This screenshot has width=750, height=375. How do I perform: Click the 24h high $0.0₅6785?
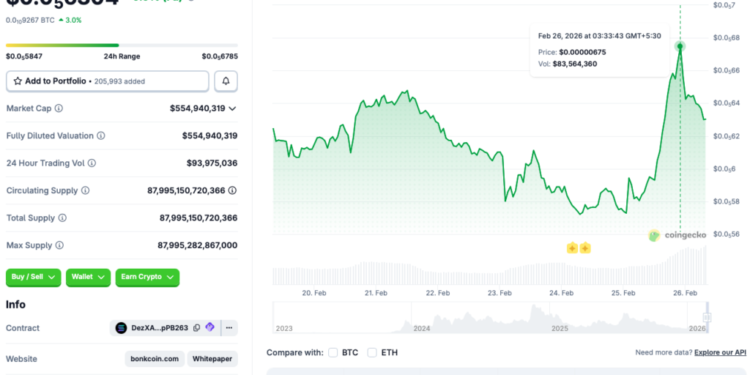[220, 56]
